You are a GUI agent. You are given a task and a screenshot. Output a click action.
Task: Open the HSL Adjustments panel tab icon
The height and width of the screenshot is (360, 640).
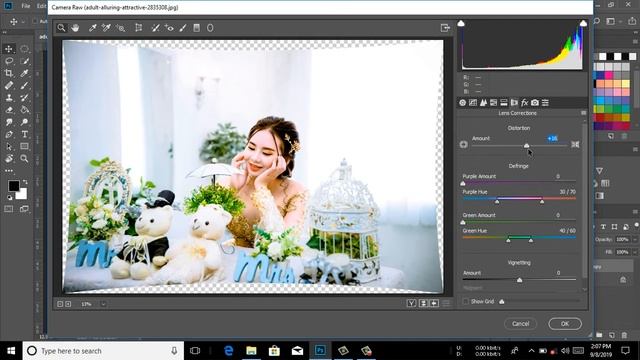(x=493, y=102)
